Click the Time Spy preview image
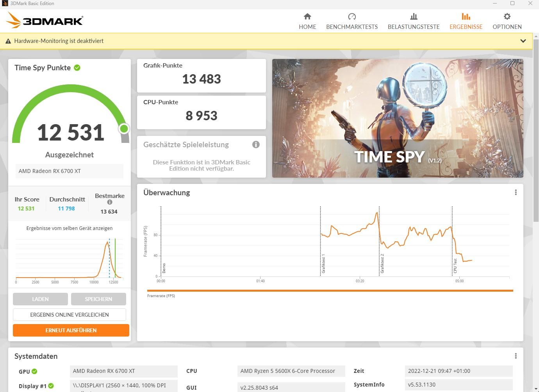 (x=398, y=118)
